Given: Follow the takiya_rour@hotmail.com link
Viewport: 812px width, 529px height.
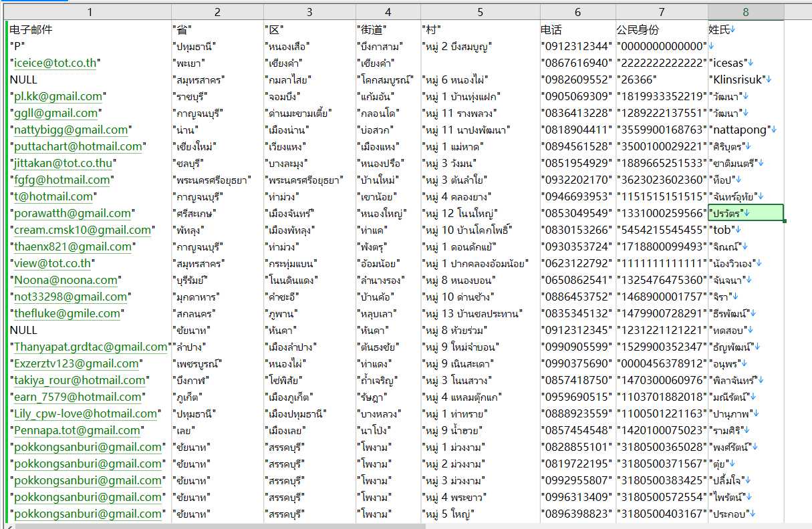Looking at the screenshot, I should 80,380.
